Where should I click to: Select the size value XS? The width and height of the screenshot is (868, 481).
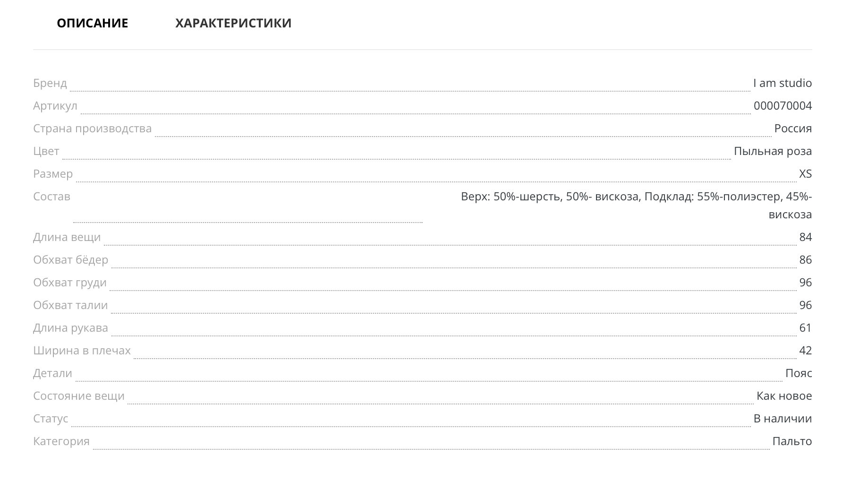pyautogui.click(x=805, y=174)
